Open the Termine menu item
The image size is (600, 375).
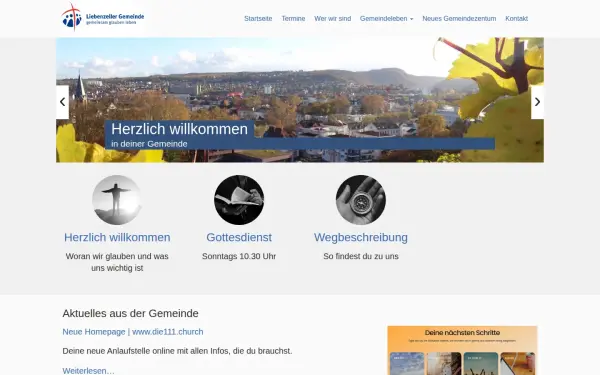[x=293, y=18]
